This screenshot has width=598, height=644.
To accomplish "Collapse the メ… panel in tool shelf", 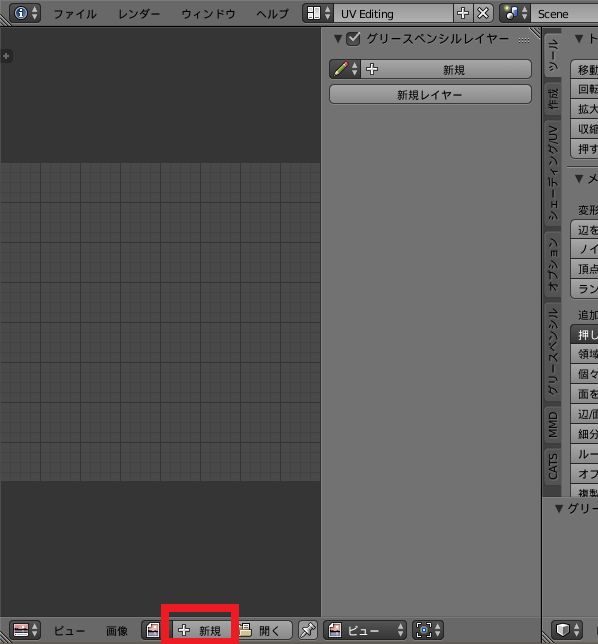I will (579, 179).
